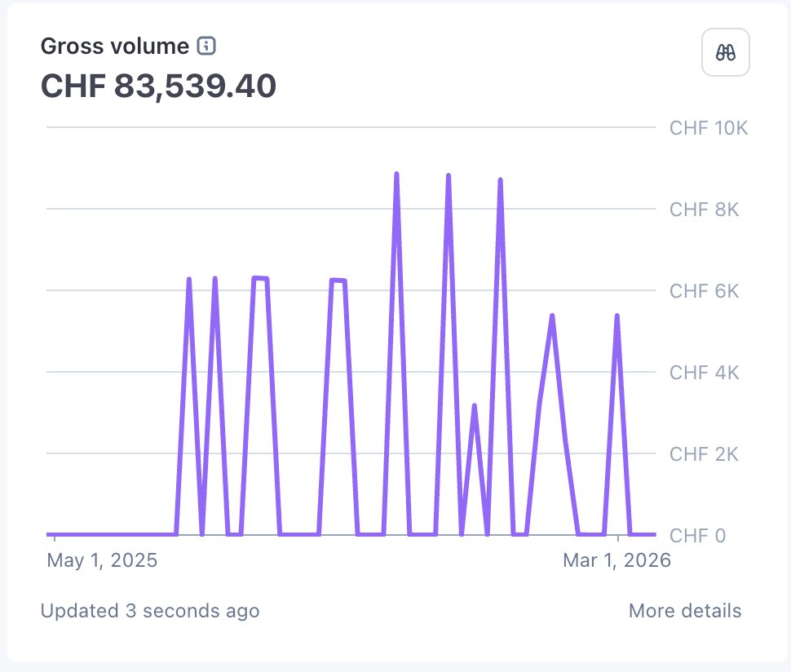The width and height of the screenshot is (791, 672).
Task: Click the Updated 3 seconds ago text
Action: (150, 611)
